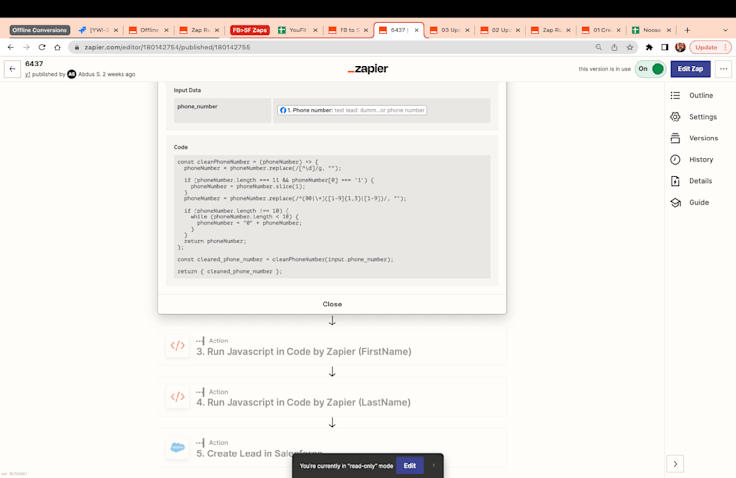The height and width of the screenshot is (478, 736).
Task: Switch to the 02 Up browser tab
Action: point(500,30)
